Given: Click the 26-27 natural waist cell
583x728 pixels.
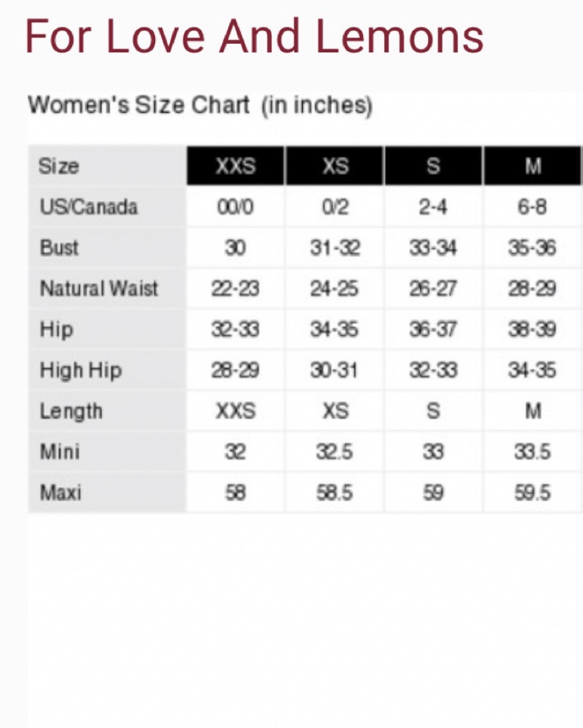Looking at the screenshot, I should pyautogui.click(x=433, y=289).
